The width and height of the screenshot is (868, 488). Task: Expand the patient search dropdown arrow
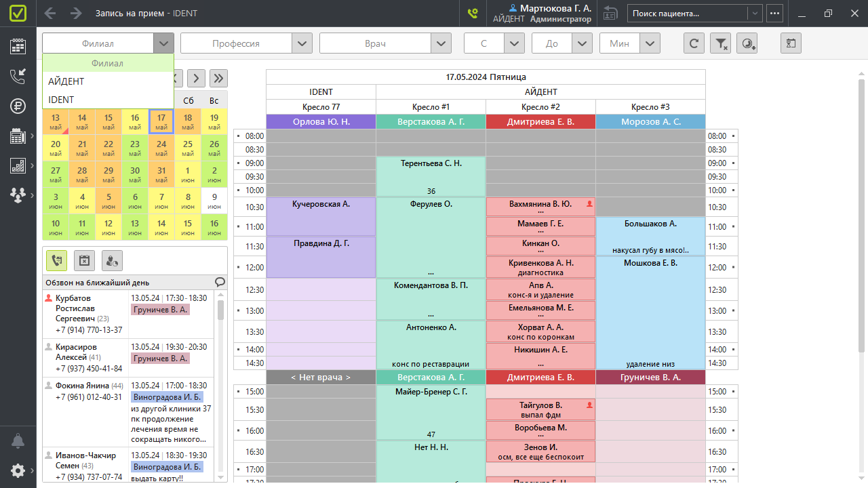[754, 13]
